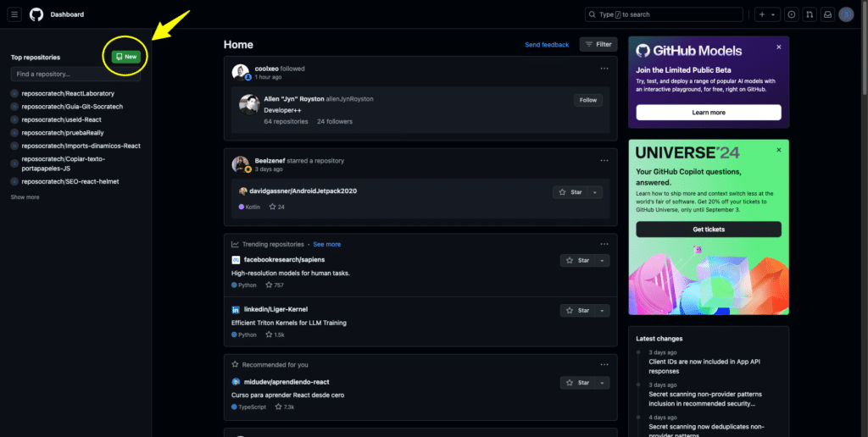Open Pull requests icon in header

810,14
